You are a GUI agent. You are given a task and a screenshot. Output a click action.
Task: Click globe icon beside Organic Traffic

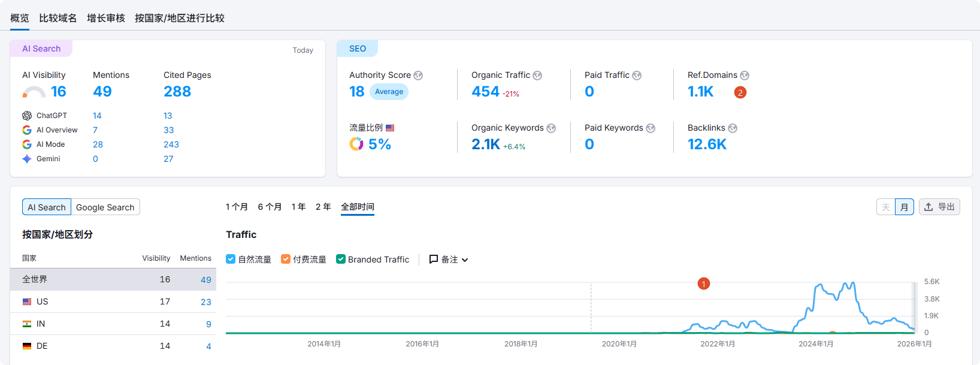point(537,76)
